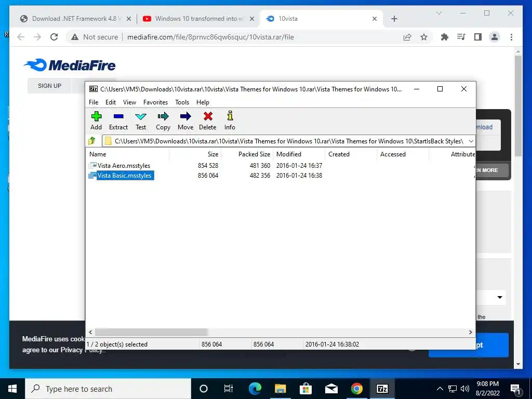Open Chrome media controls icon

point(461,37)
